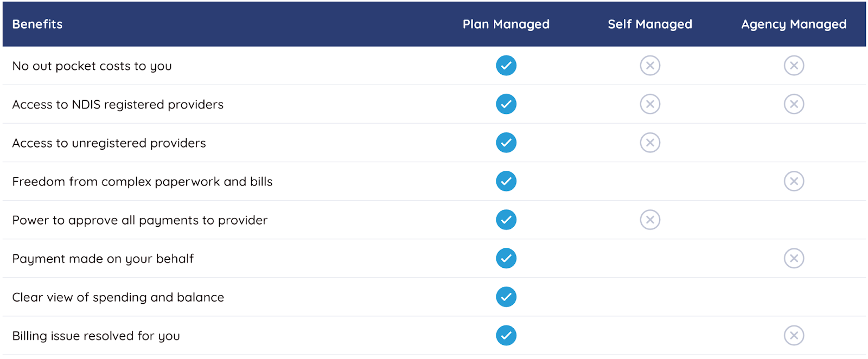
Task: Click the Agency Managed cross for billing issue row
Action: 793,335
